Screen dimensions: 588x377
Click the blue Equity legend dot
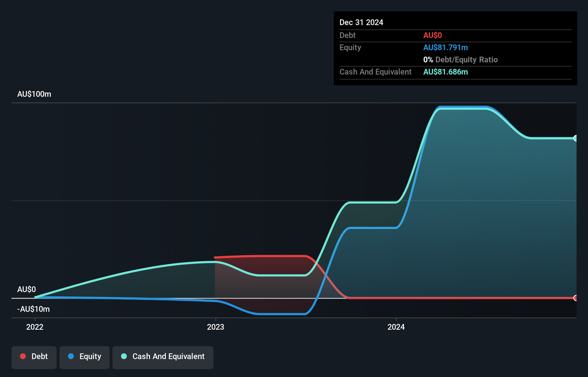(x=71, y=356)
